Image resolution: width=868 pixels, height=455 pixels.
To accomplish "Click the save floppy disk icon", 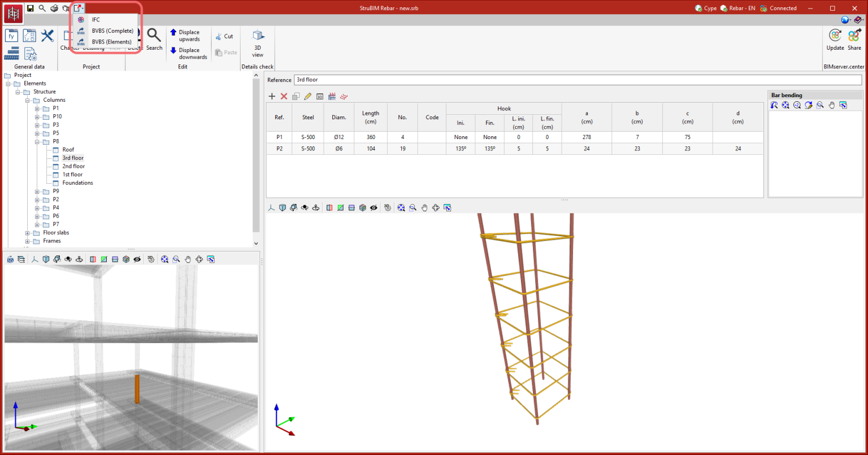I will tap(31, 8).
